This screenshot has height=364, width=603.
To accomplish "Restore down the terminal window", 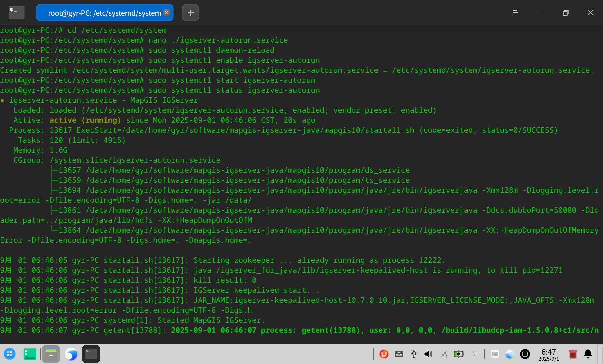I will (566, 13).
